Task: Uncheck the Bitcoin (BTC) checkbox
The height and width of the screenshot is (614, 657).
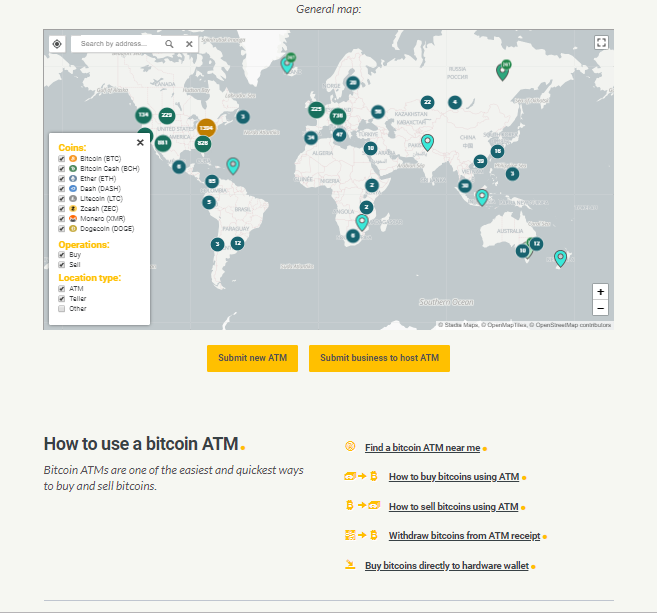Action: (x=62, y=159)
